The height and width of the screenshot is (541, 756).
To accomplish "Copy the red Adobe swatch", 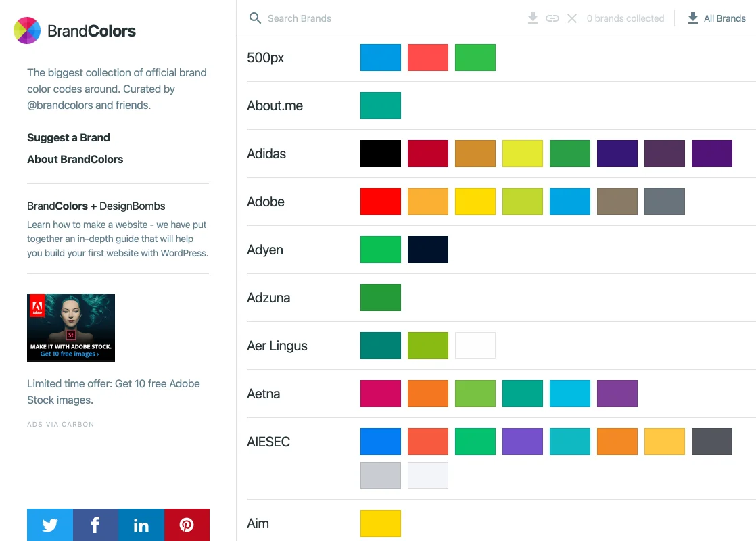I will 381,202.
